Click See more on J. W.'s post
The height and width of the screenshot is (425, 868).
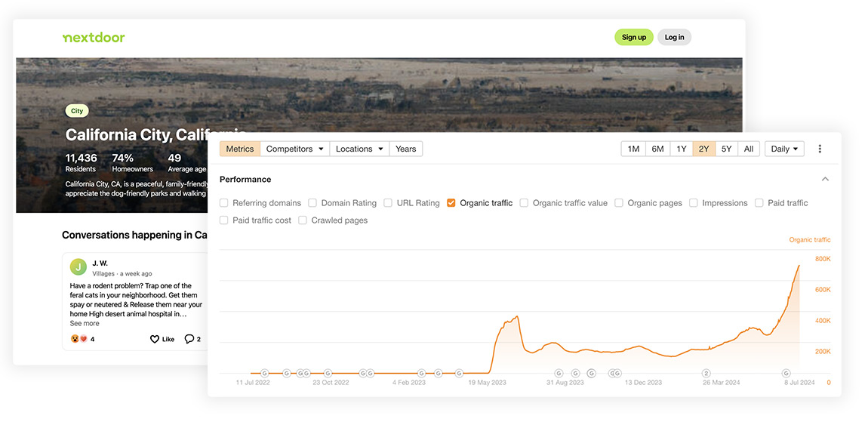click(x=85, y=323)
